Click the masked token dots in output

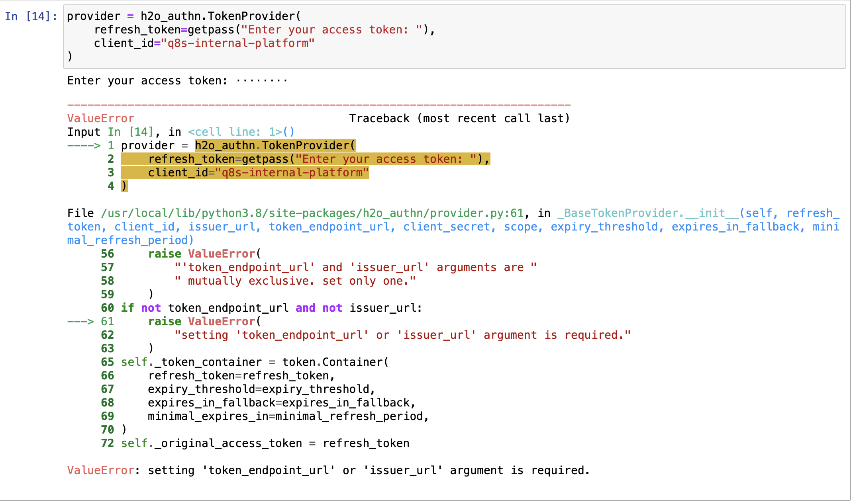coord(261,81)
